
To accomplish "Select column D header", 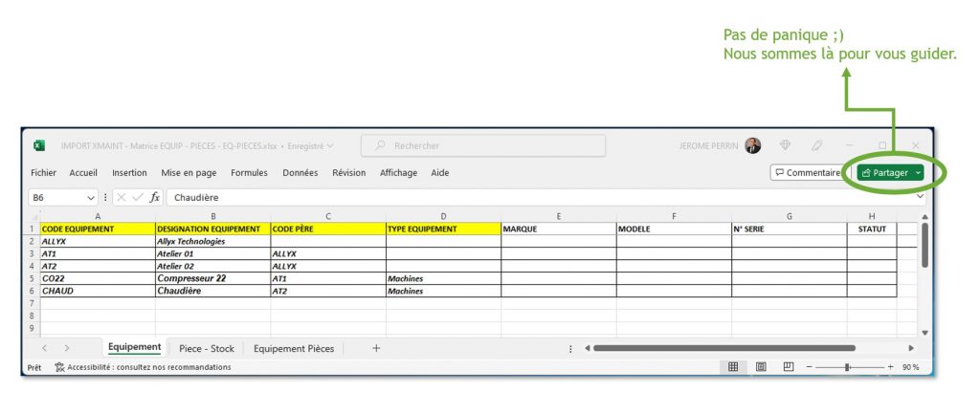I will (x=443, y=216).
